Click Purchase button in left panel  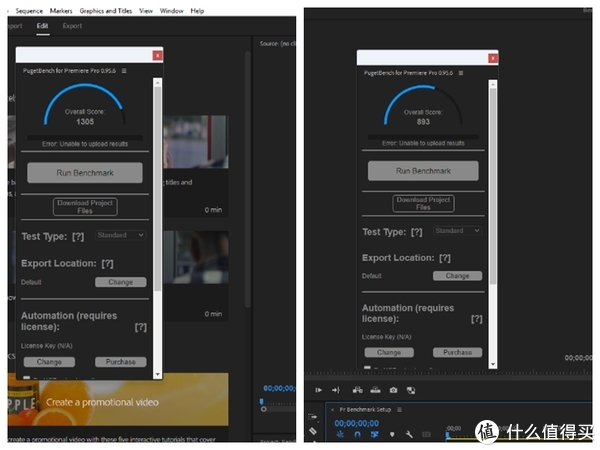pos(121,362)
